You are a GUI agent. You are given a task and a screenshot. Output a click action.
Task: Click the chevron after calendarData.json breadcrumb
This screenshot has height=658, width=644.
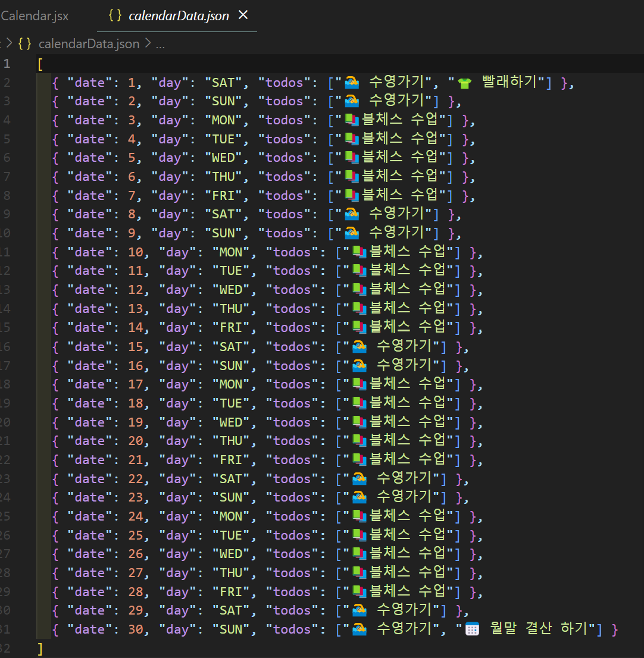tap(148, 43)
